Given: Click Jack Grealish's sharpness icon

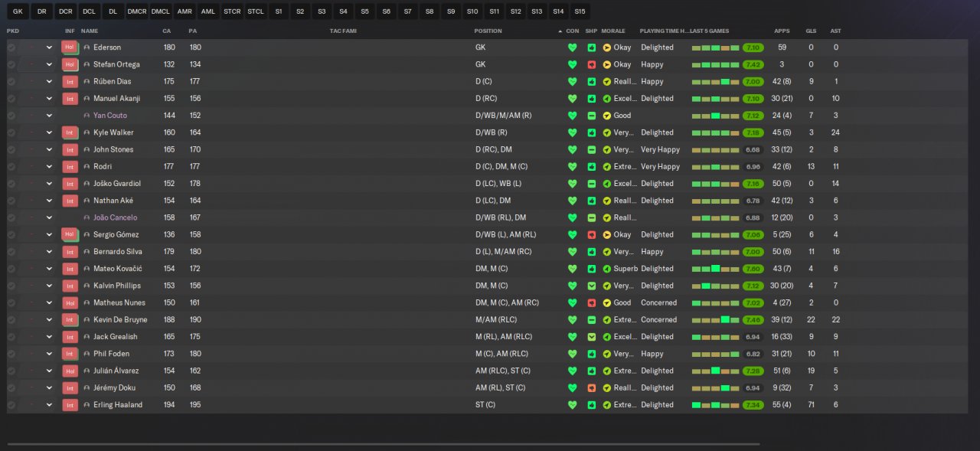Looking at the screenshot, I should point(592,337).
